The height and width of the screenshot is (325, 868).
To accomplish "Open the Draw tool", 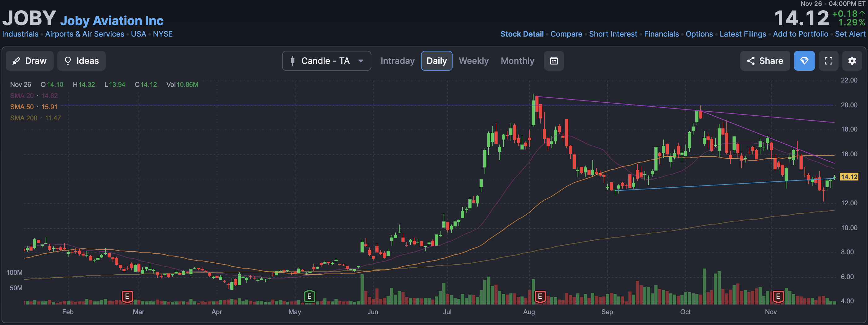I will [x=30, y=61].
